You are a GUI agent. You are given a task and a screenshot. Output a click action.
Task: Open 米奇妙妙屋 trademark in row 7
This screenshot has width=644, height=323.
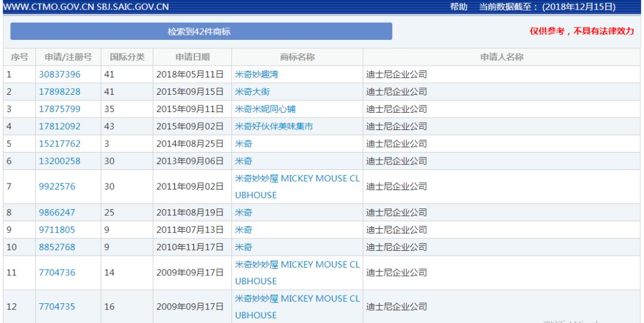pos(298,187)
